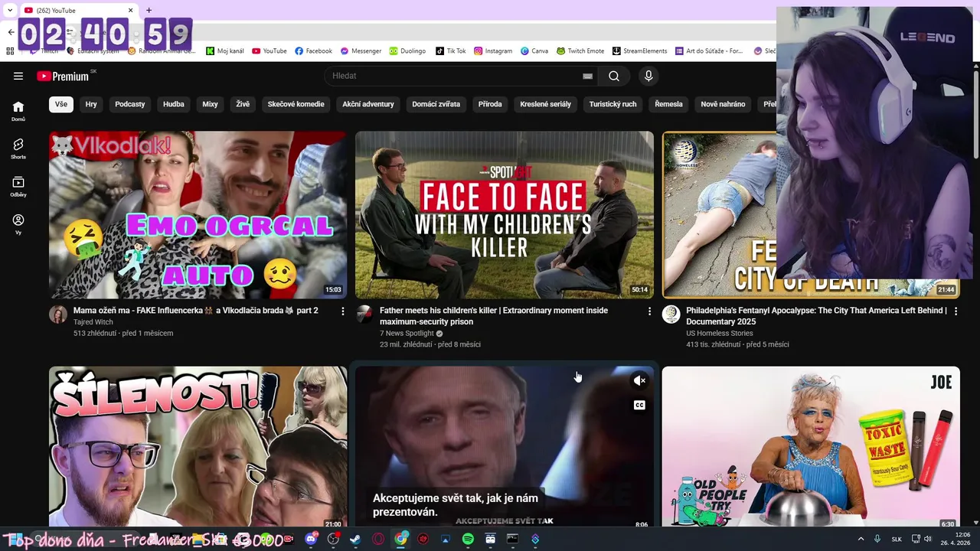Open Spotify from the taskbar
The width and height of the screenshot is (980, 551).
tap(468, 540)
